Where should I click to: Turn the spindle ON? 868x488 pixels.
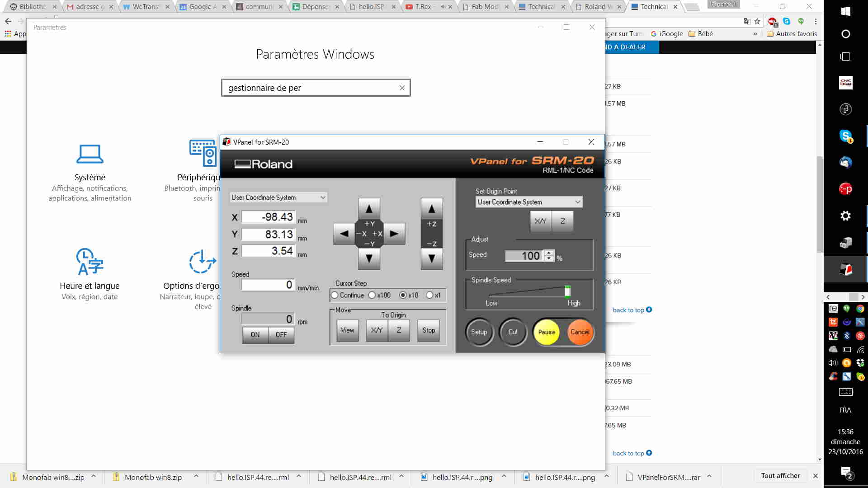[x=255, y=335]
